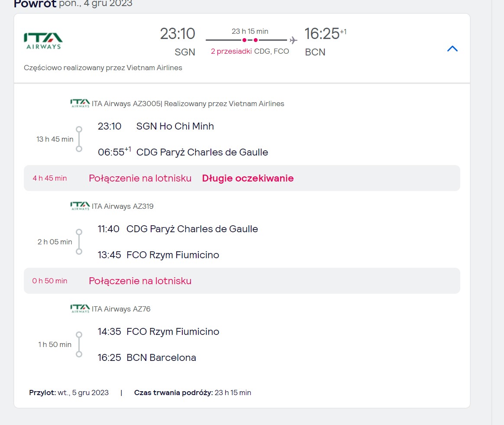Click the 'Długie oczekiwanie' warning text
504x425 pixels.
pyautogui.click(x=248, y=178)
